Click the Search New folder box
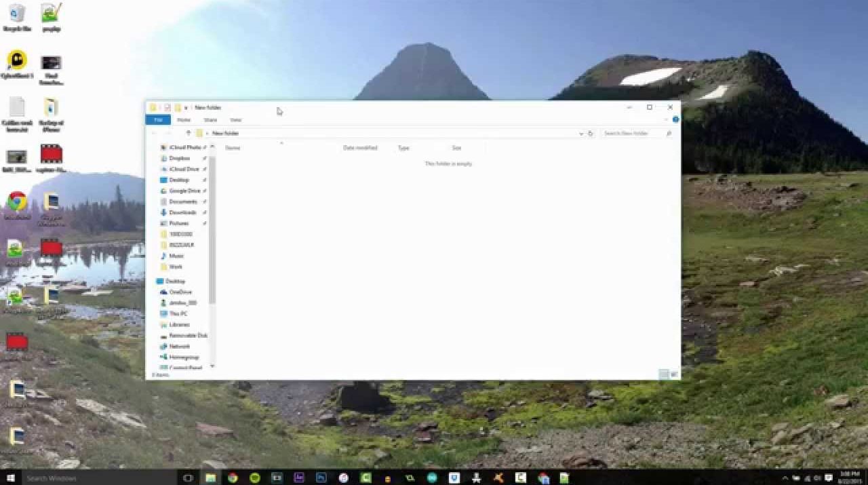 634,134
